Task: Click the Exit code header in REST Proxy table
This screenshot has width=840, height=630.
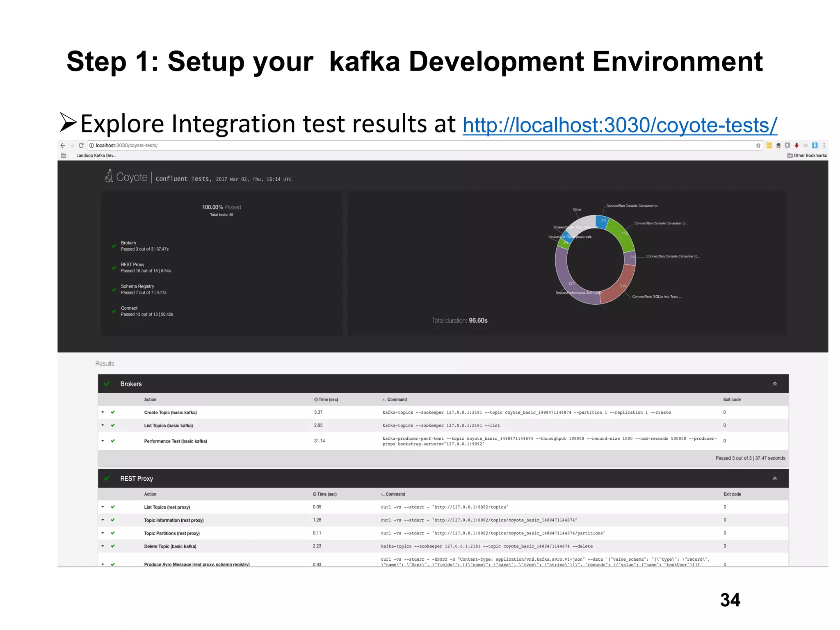Action: click(732, 494)
